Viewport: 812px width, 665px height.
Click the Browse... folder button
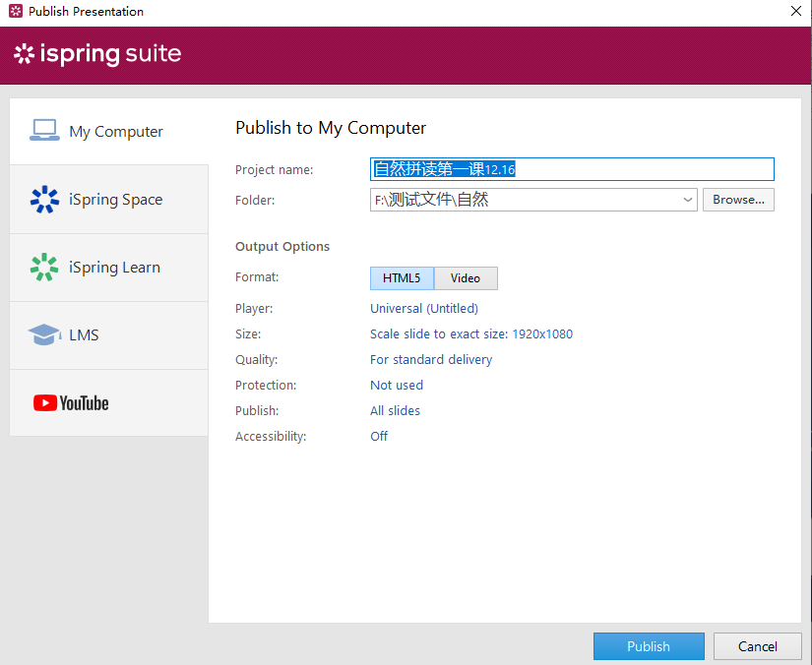pyautogui.click(x=738, y=200)
